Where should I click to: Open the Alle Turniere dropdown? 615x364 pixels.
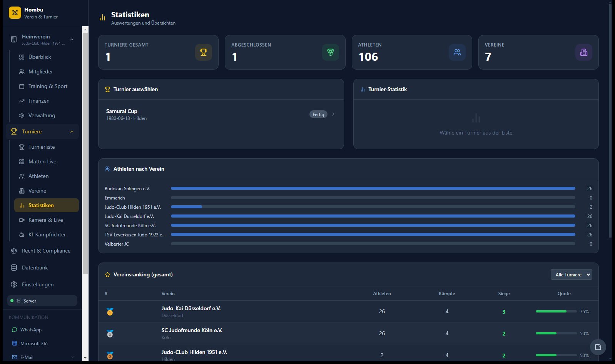tap(572, 274)
